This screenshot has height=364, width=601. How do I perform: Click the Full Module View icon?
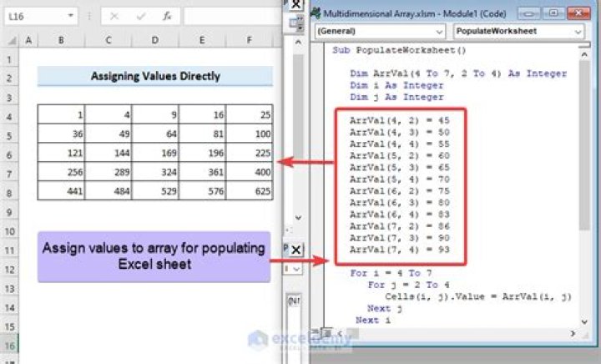click(x=327, y=331)
